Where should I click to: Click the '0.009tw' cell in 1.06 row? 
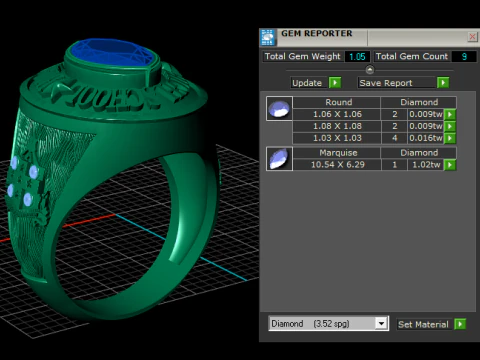[426, 114]
